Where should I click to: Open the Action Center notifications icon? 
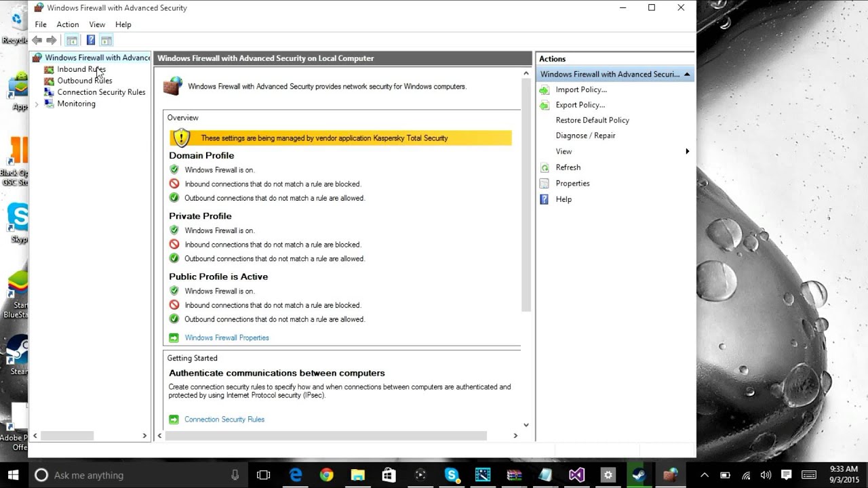(x=787, y=475)
